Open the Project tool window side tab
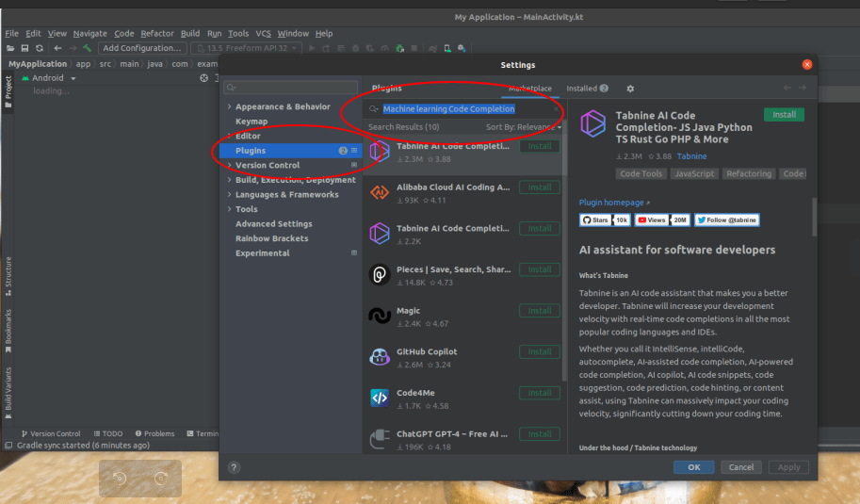Screen dimensions: 860x504 (x=8, y=91)
